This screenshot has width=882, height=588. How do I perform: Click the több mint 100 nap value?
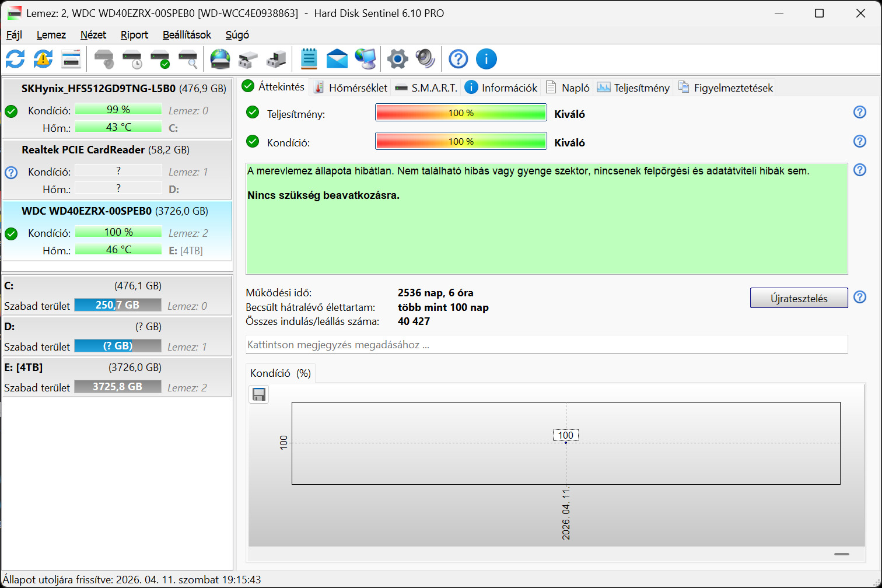[443, 307]
